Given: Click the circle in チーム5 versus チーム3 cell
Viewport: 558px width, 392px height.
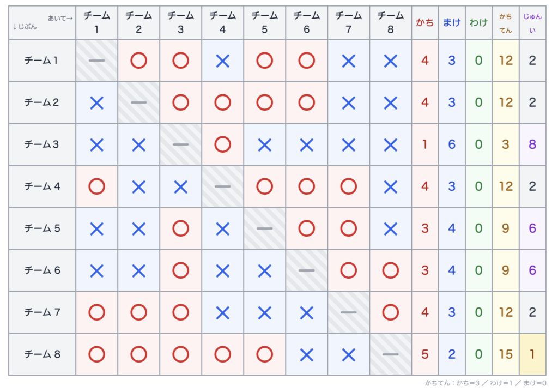Looking at the screenshot, I should coord(180,228).
